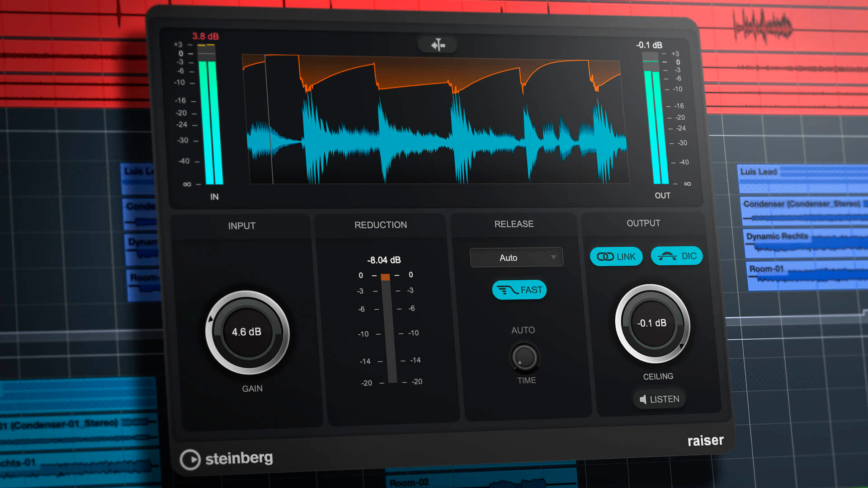Click the release dropdown arrow
The width and height of the screenshot is (868, 488).
[x=553, y=257]
